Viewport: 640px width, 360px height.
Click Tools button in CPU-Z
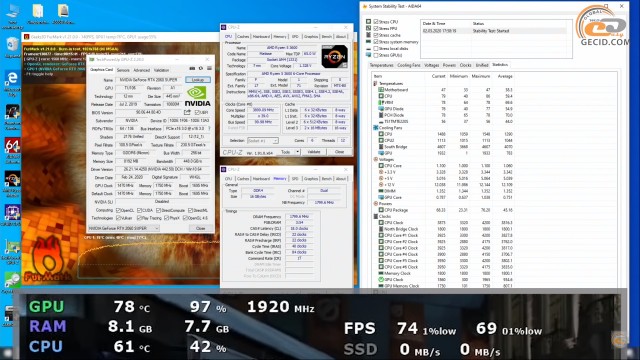(x=286, y=152)
